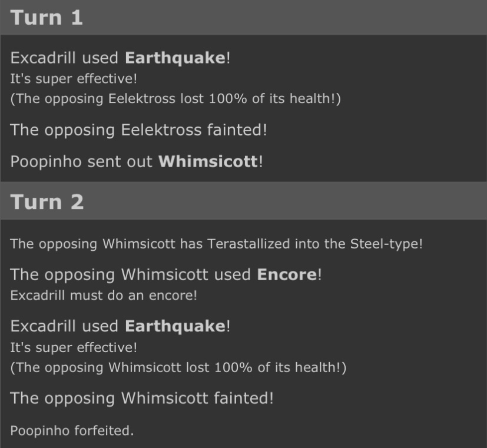Click 'The opposing Whimsicott fainted!' line
Image resolution: width=487 pixels, height=448 pixels.
pos(142,398)
